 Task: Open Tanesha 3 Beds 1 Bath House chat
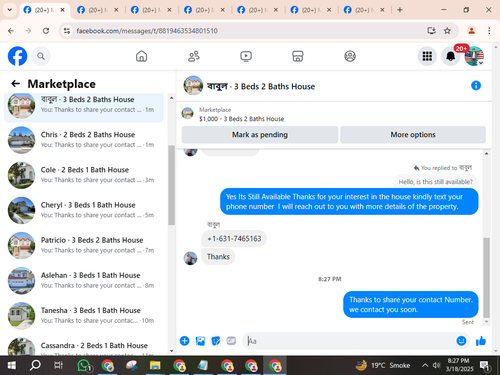84,316
